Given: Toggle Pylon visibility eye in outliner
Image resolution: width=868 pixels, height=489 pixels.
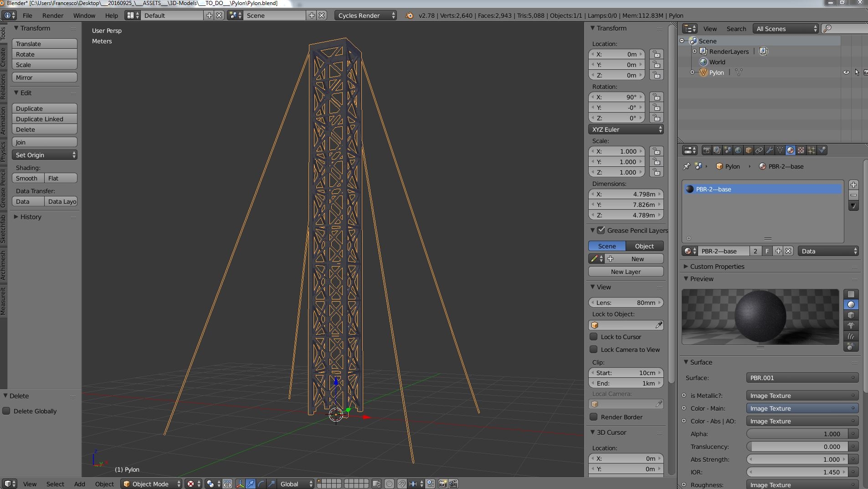Looking at the screenshot, I should 846,72.
